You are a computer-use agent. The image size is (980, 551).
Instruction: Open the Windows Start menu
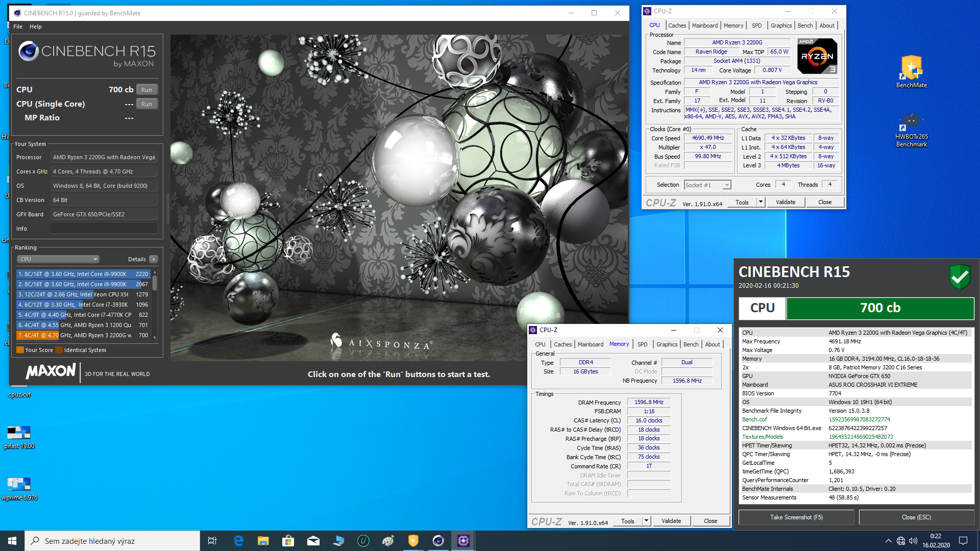click(x=12, y=541)
